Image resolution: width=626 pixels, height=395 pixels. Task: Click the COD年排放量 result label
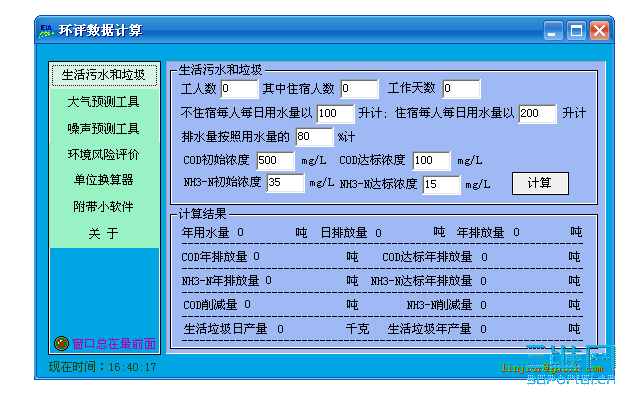pos(214,257)
